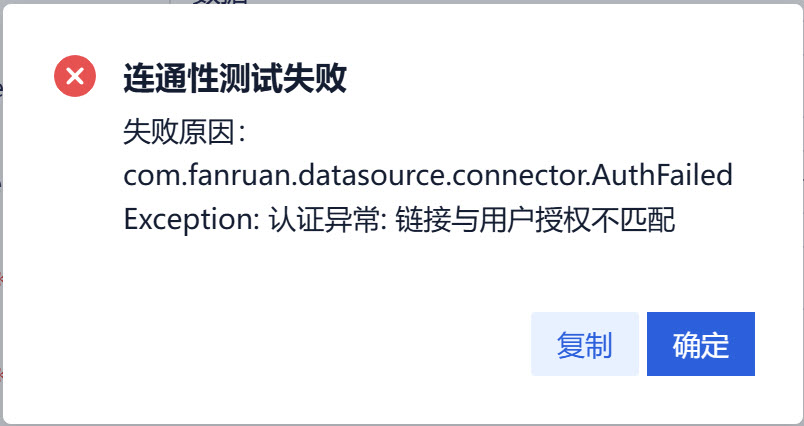Click the 确定 button
This screenshot has height=426, width=804.
(x=700, y=345)
